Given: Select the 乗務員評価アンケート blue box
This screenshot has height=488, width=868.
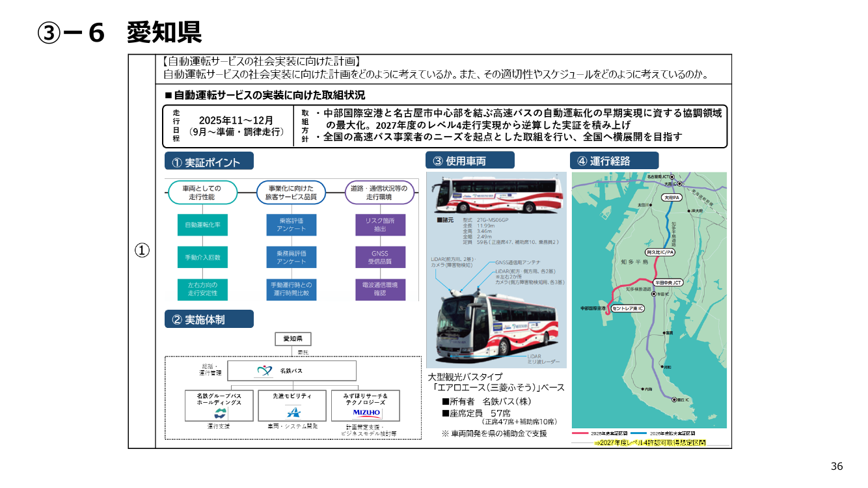Looking at the screenshot, I should coord(292,257).
